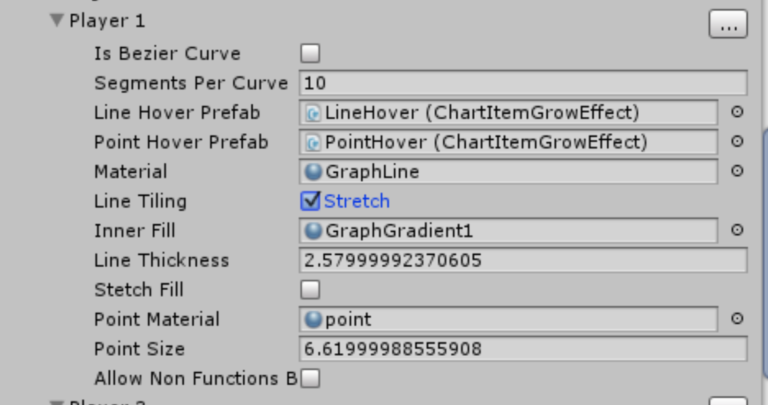Click the Material label
This screenshot has height=405, width=768.
point(131,171)
